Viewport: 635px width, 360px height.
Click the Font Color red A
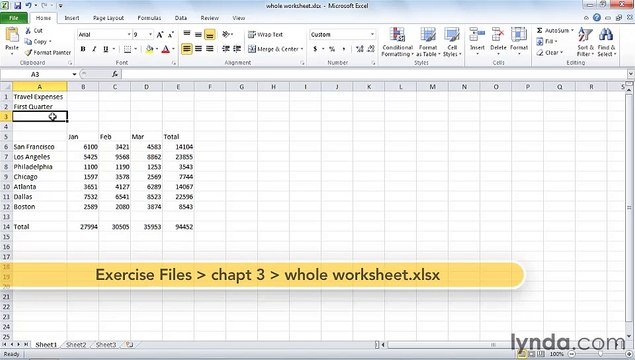pos(165,49)
